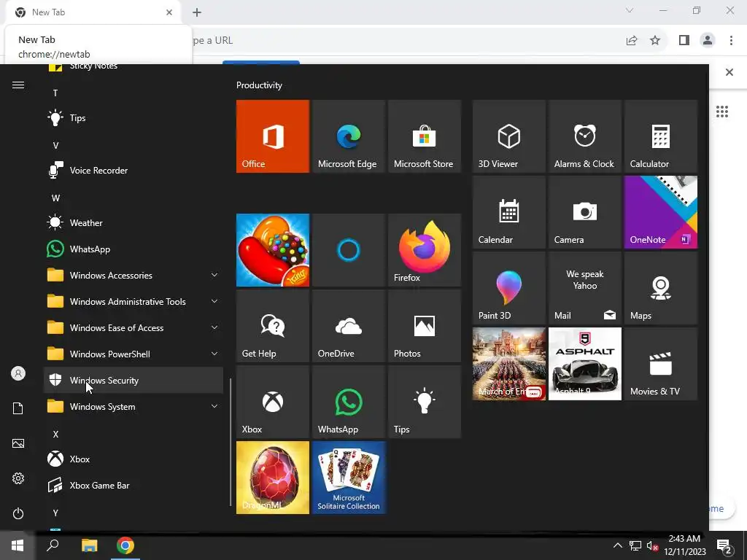Open Voice Recorder in app list
747x560 pixels.
[x=133, y=170]
